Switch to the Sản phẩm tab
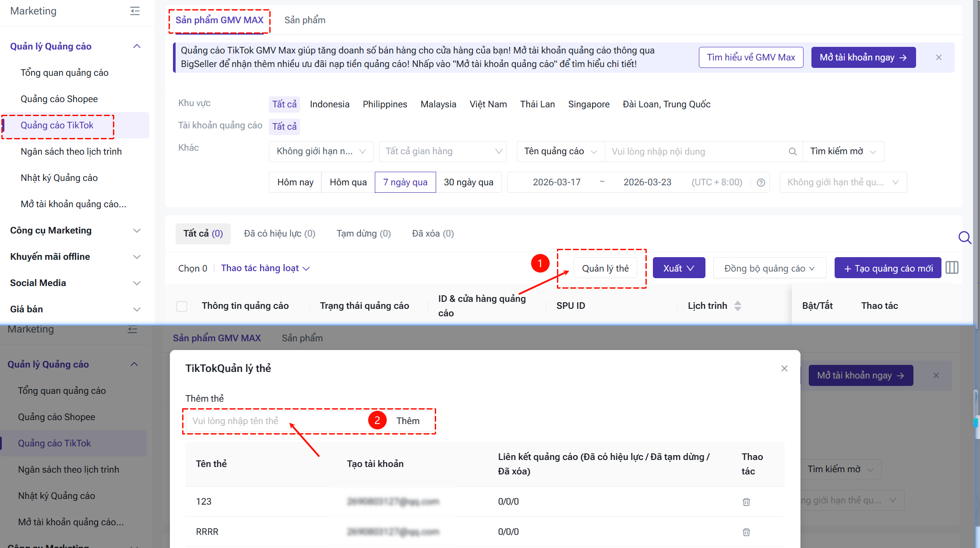 pos(305,20)
